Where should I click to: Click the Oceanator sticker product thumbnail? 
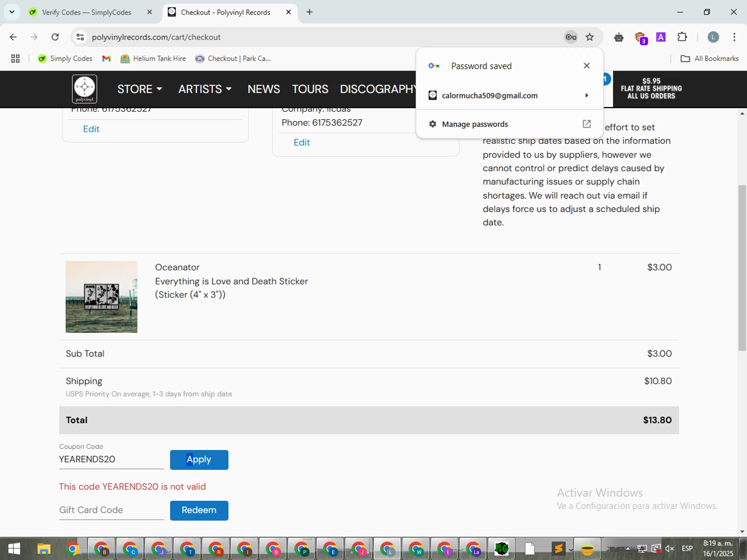click(x=102, y=297)
